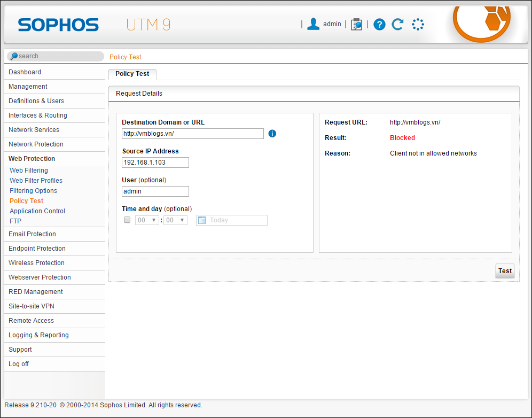Open the calendar icon in date field

[x=202, y=220]
